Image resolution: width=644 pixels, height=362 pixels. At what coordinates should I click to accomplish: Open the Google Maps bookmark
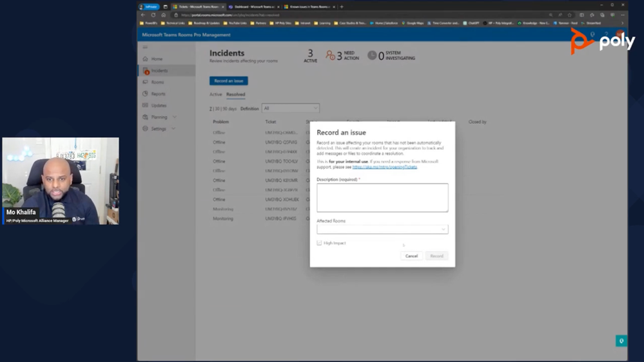pyautogui.click(x=413, y=23)
